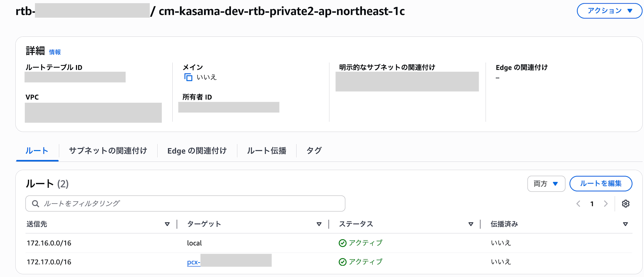The image size is (644, 277).
Task: Click the 情報 link next to 詳細
Action: coord(55,52)
